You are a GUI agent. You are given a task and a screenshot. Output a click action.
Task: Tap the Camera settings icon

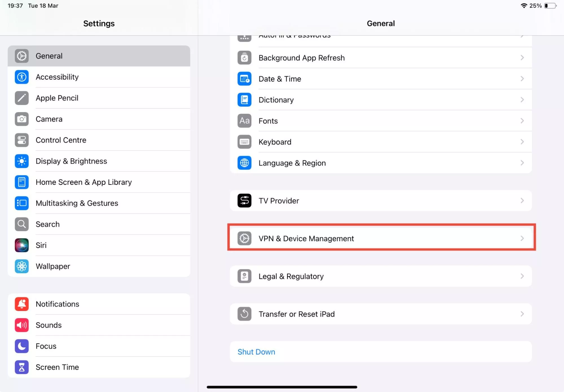pyautogui.click(x=22, y=119)
